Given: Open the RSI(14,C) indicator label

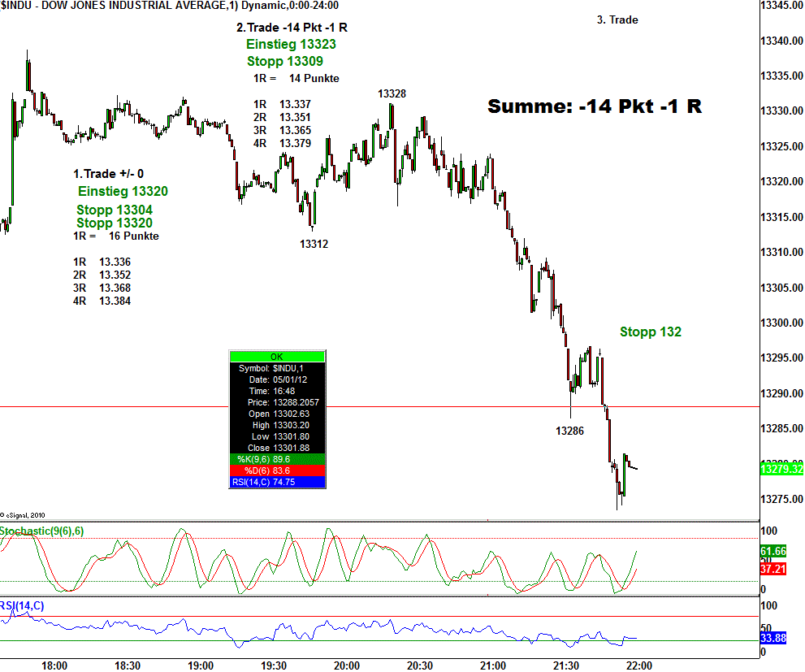Looking at the screenshot, I should (x=23, y=605).
